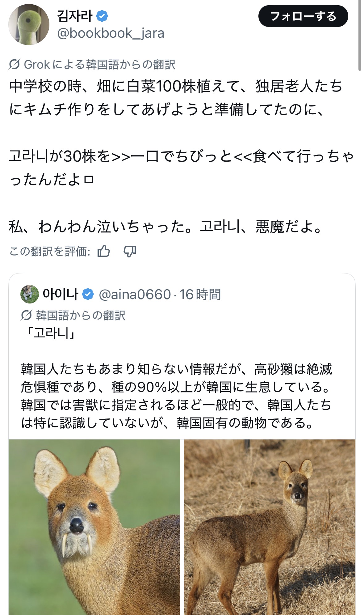Open the standing water deer in grass photo
Screen dimensions: 364x615
270,527
